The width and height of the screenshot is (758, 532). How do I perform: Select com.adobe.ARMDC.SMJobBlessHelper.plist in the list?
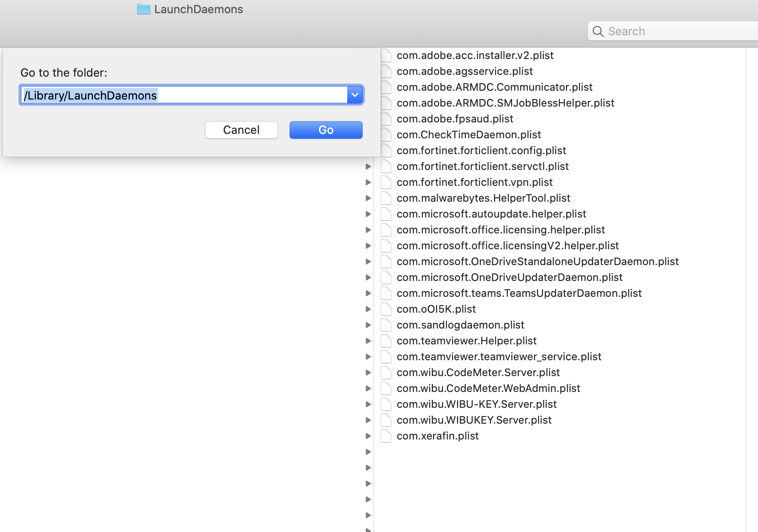(505, 103)
